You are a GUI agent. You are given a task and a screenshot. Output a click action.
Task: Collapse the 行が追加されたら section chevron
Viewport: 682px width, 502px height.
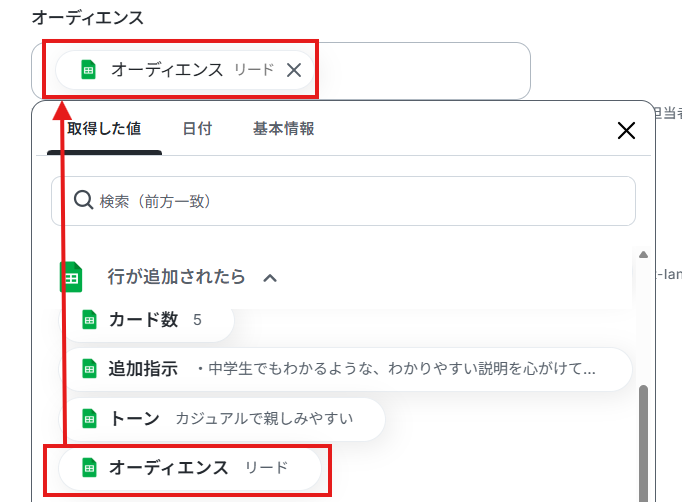270,278
